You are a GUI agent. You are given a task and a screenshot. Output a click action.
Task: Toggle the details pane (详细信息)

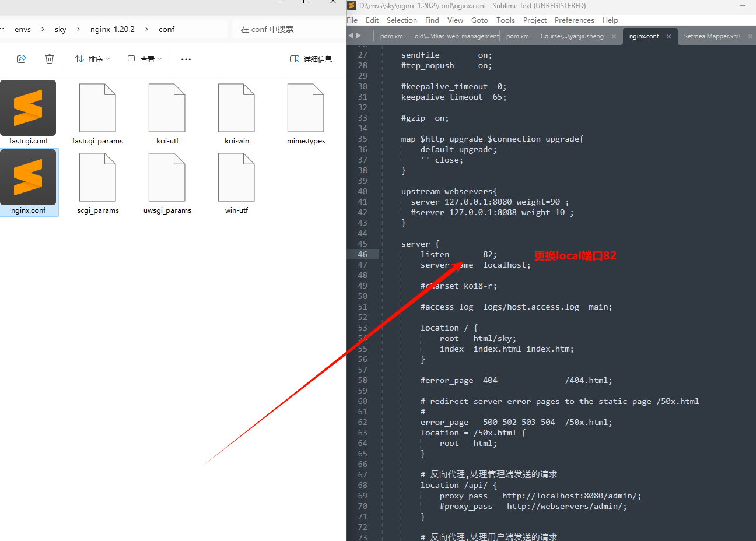(311, 59)
